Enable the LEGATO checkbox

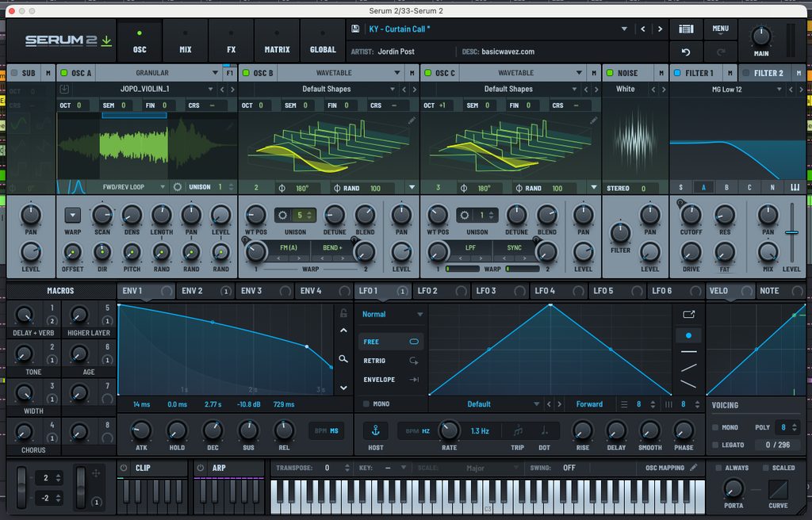[x=715, y=445]
